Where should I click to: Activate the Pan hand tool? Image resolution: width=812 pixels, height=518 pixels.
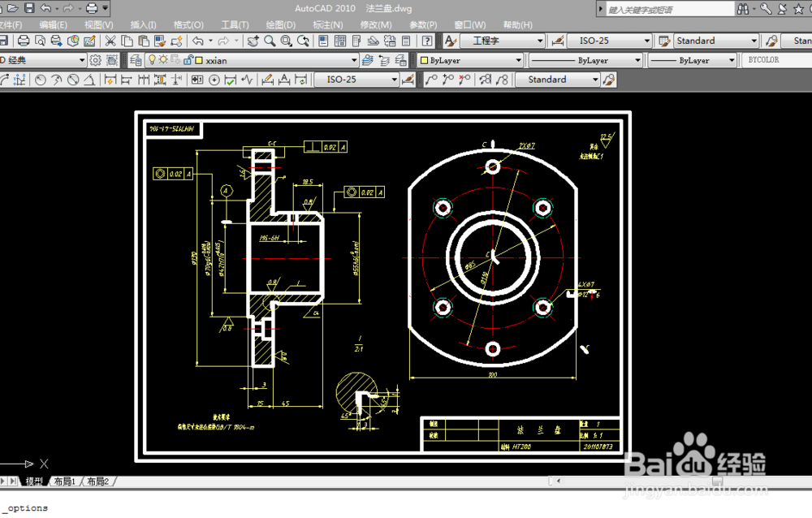click(x=253, y=41)
